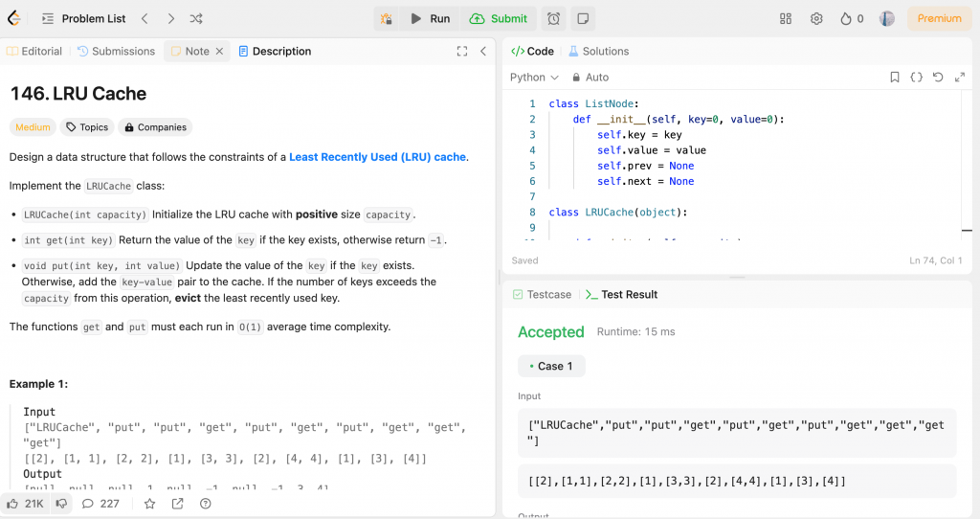The height and width of the screenshot is (519, 980).
Task: Start the timer alarm clock icon
Action: [x=554, y=19]
